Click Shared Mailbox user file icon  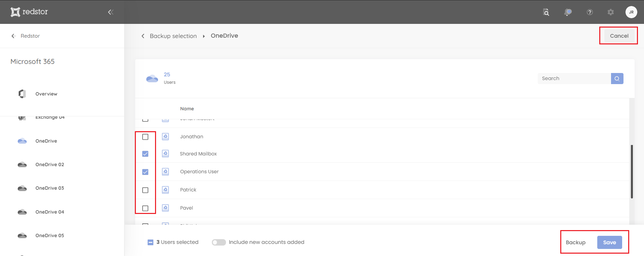165,154
